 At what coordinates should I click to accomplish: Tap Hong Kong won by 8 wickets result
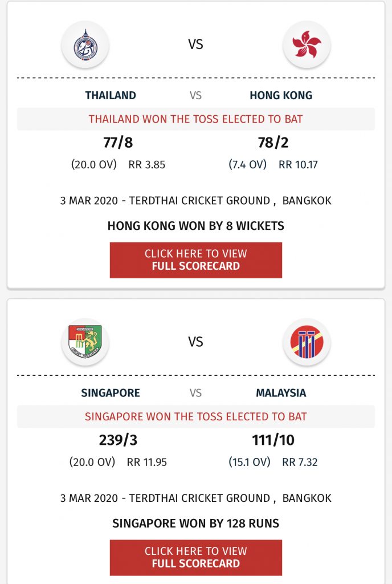point(195,226)
